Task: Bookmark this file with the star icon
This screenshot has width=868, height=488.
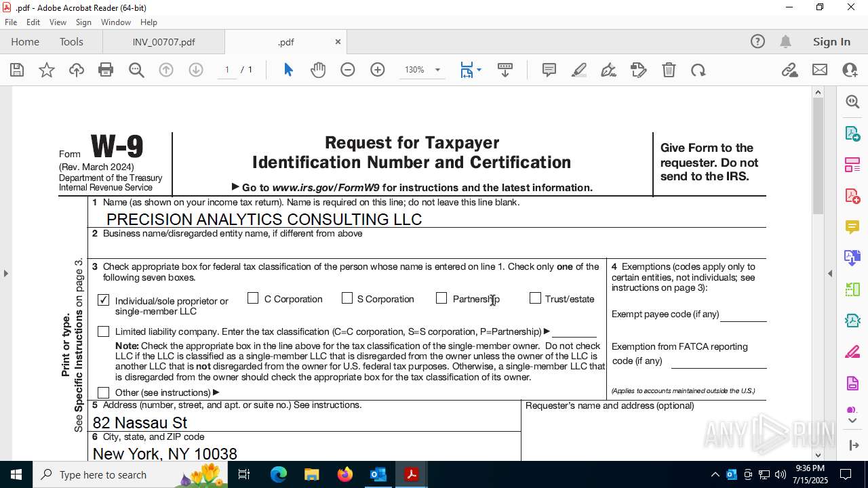Action: click(47, 70)
